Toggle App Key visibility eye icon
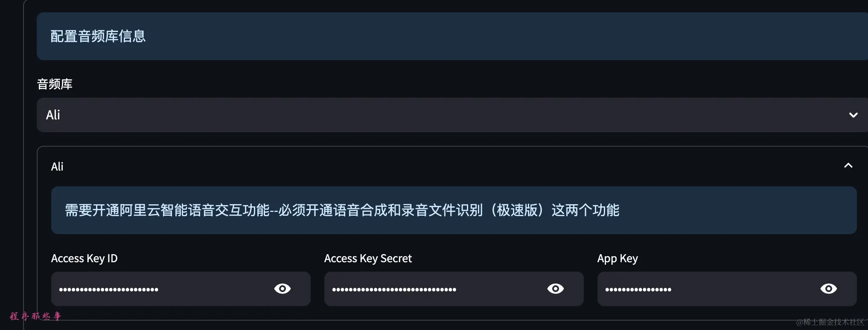868x330 pixels. pyautogui.click(x=828, y=289)
